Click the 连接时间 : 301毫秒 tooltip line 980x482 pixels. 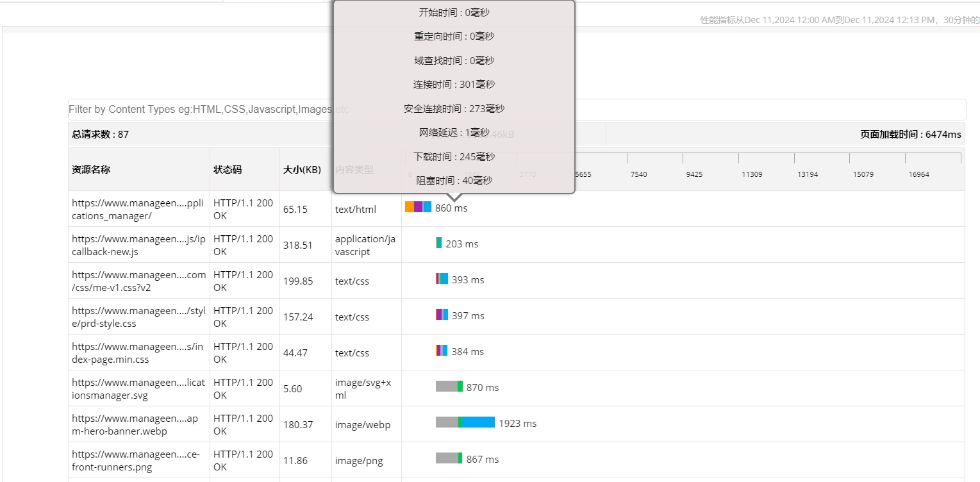point(454,84)
